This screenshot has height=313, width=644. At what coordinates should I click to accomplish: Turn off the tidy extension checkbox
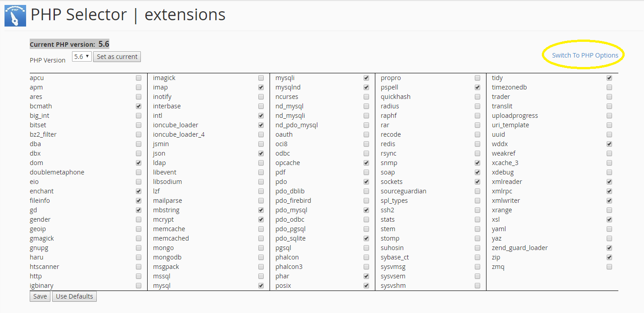click(x=609, y=78)
